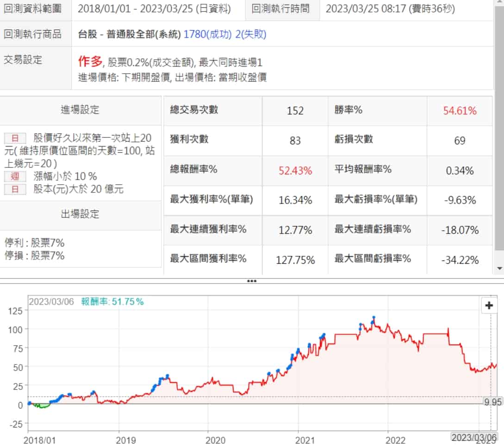This screenshot has width=504, height=445.
Task: Click the 日 badge beside 股本(元)大於 20 億元
Action: click(15, 189)
